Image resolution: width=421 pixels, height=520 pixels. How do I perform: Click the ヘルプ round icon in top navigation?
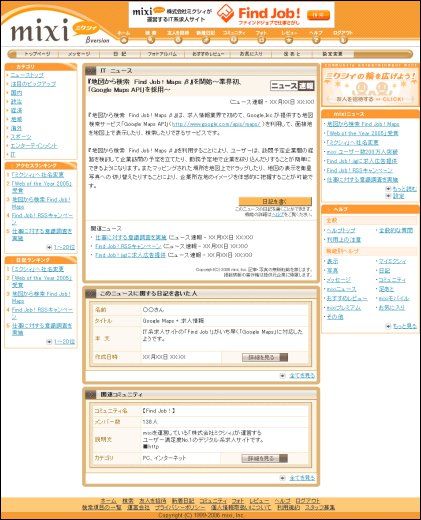tap(316, 40)
